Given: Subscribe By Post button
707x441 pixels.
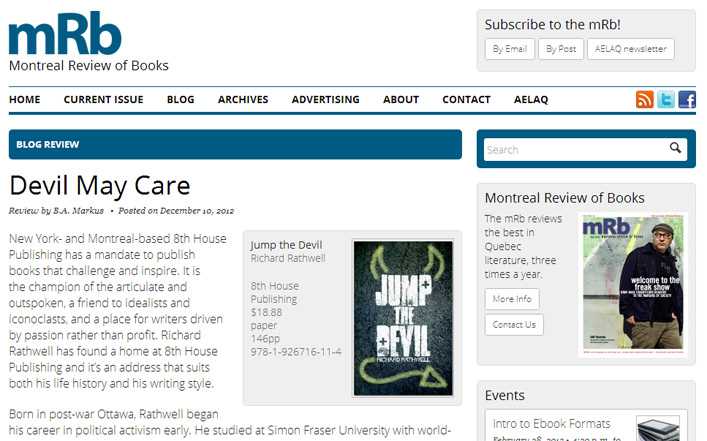Looking at the screenshot, I should 561,49.
